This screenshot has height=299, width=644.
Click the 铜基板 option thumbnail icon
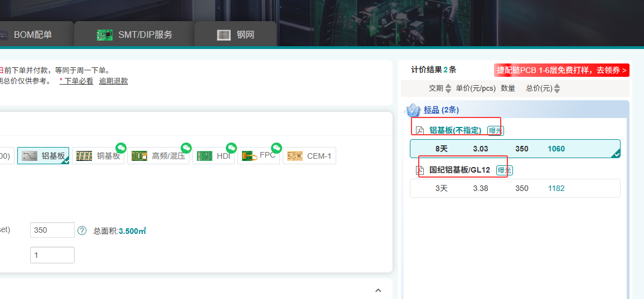pos(84,156)
